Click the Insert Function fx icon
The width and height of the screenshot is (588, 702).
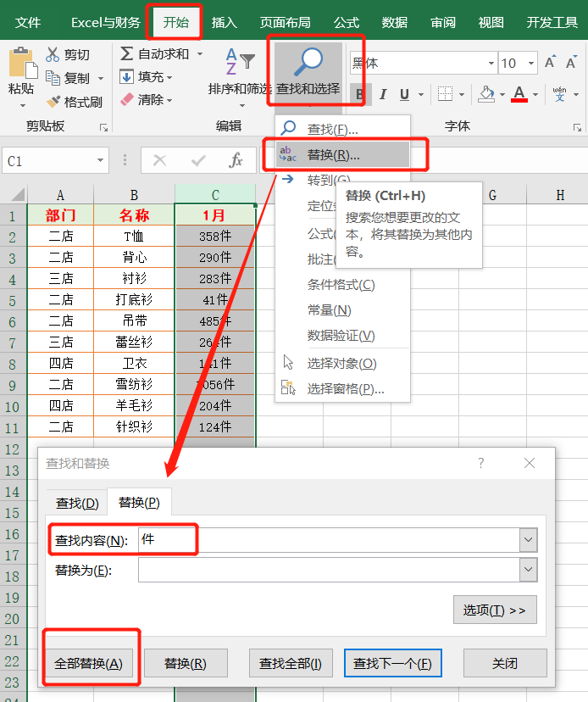[236, 160]
